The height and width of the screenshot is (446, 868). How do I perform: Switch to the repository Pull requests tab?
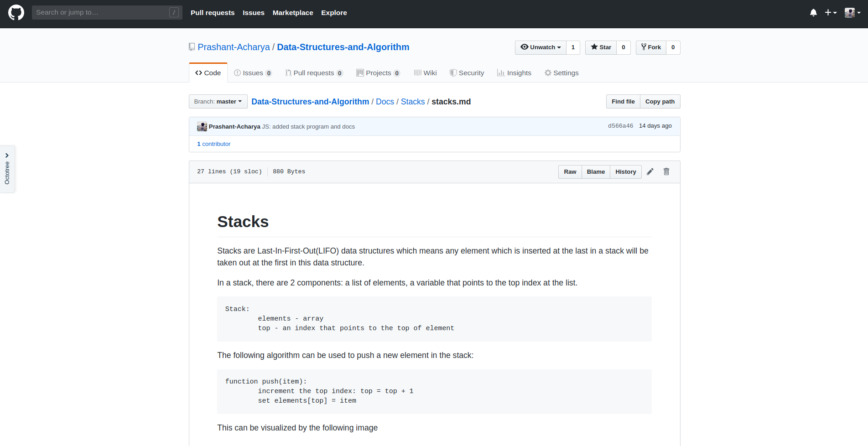click(314, 73)
